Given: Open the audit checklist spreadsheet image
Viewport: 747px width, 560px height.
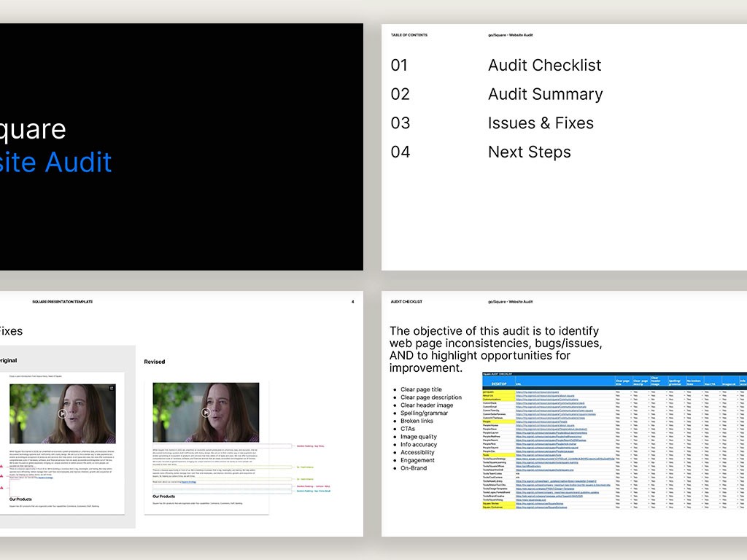Looking at the screenshot, I should tap(614, 441).
